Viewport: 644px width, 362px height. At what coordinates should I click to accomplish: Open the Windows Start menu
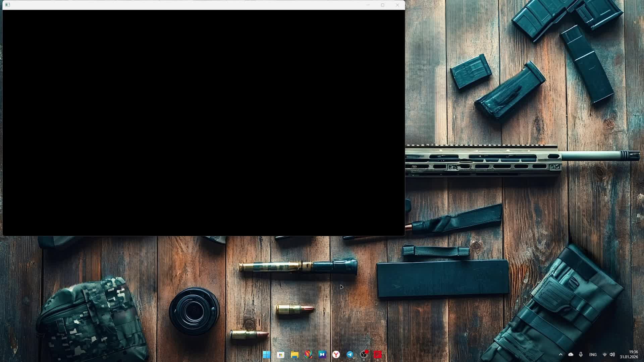pos(267,355)
